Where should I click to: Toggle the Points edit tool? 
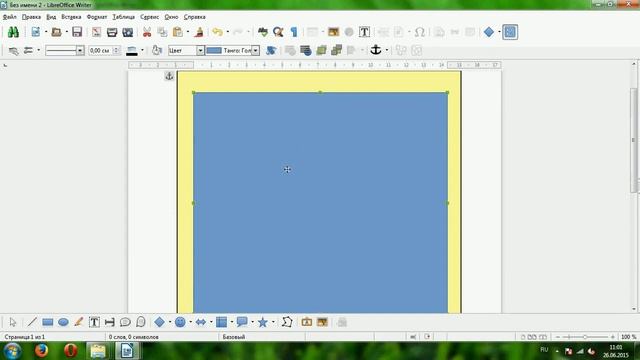(287, 322)
